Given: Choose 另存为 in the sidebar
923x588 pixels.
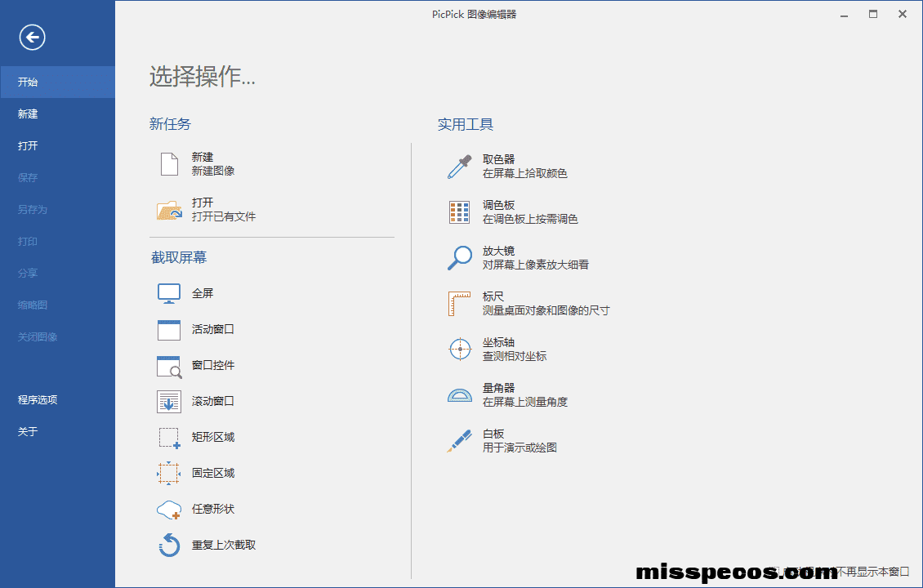Looking at the screenshot, I should click(x=58, y=209).
